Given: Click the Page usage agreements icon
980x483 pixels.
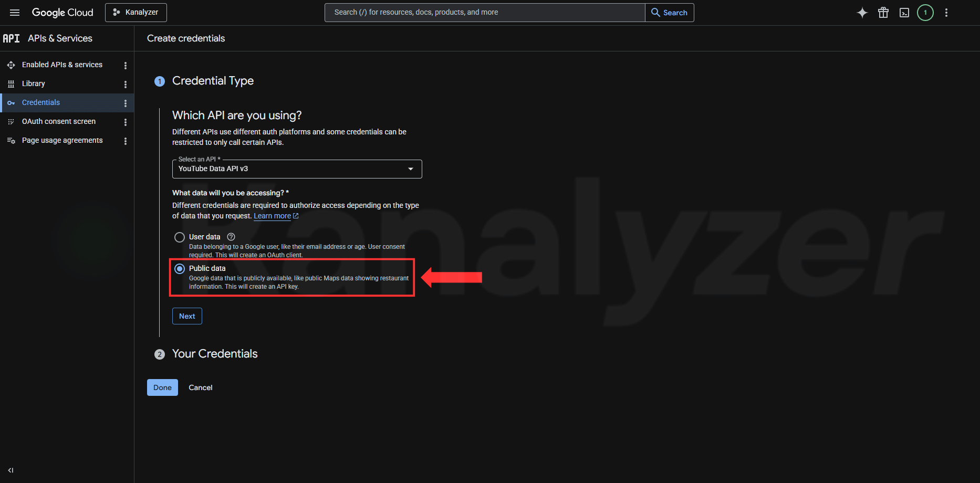Looking at the screenshot, I should tap(11, 141).
